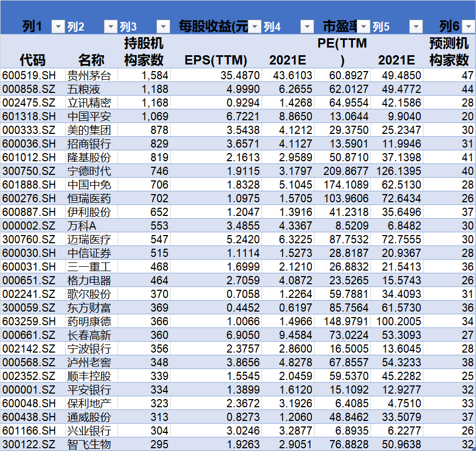The image size is (476, 451).
Task: Select the PE(TTM) header cell
Action: (342, 51)
